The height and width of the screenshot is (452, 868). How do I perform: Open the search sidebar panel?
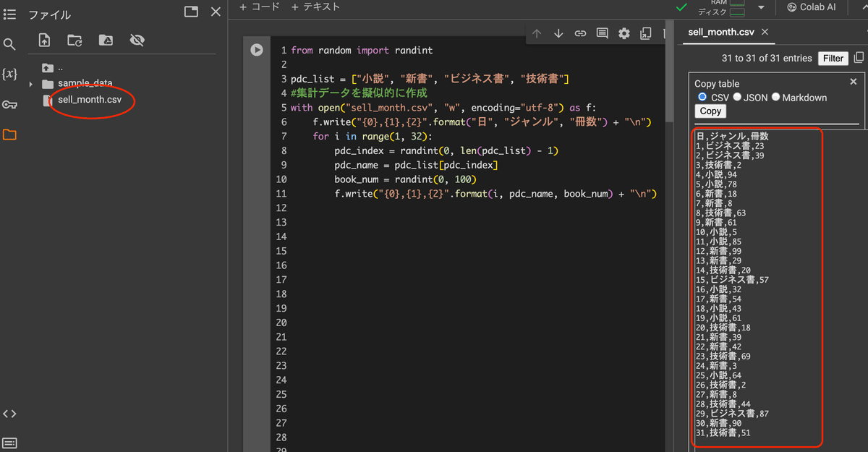click(9, 43)
